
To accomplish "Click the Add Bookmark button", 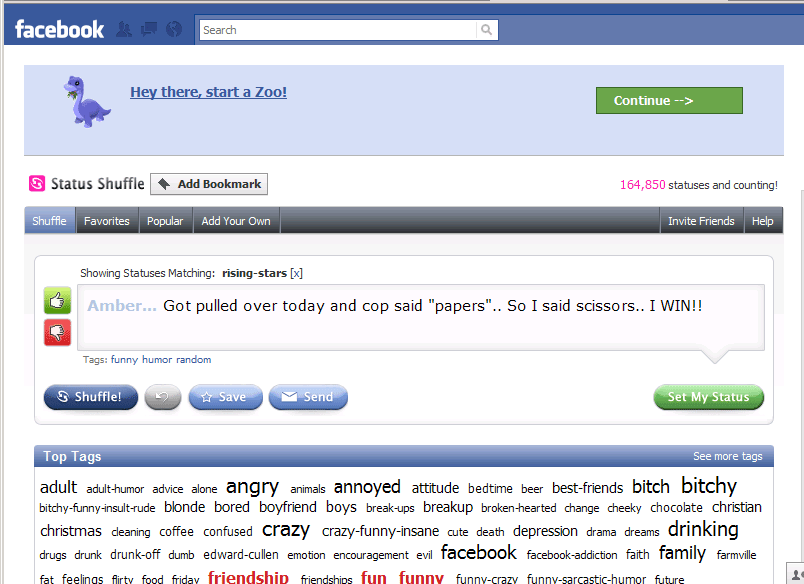I will tap(209, 184).
